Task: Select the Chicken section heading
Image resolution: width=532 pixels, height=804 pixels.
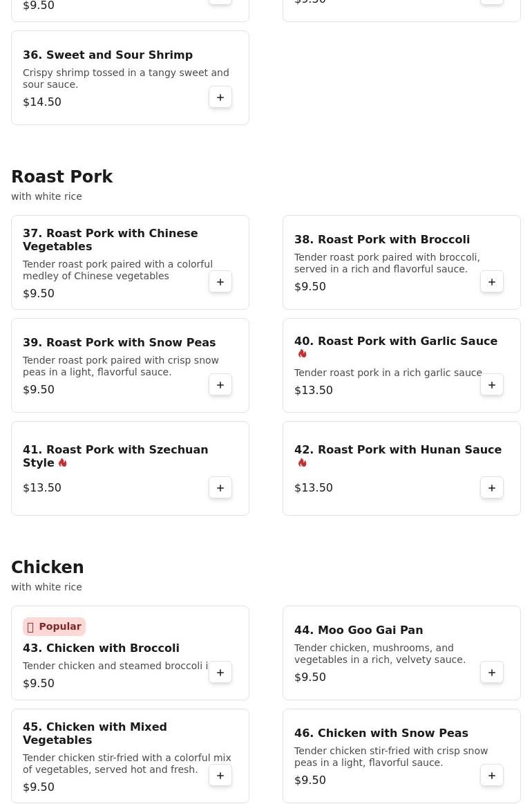Action: tap(47, 568)
